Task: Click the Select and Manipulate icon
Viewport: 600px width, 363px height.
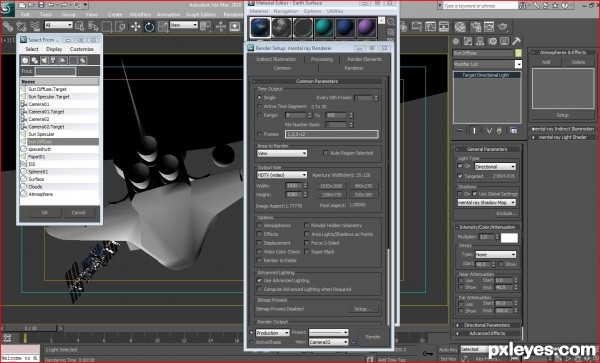Action: [221, 26]
